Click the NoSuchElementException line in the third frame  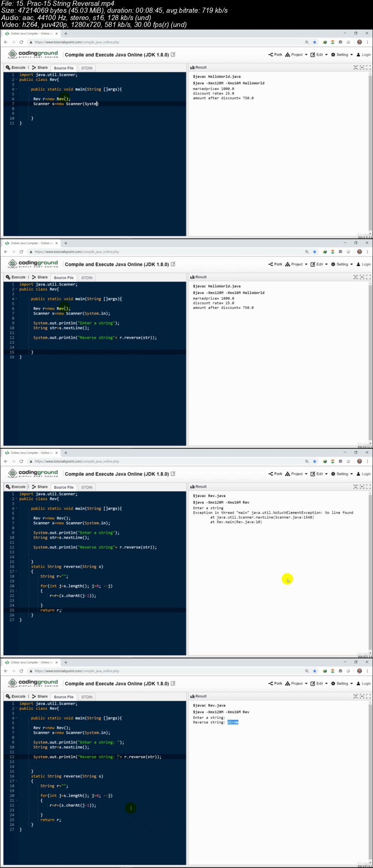click(273, 513)
